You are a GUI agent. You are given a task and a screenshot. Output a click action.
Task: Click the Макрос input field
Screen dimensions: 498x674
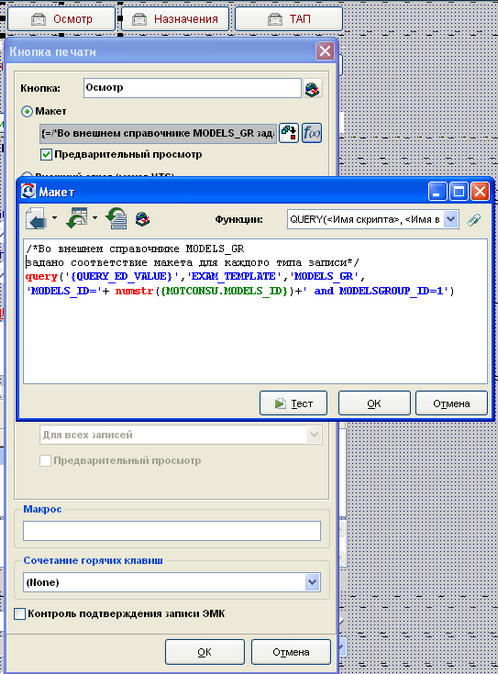(172, 531)
